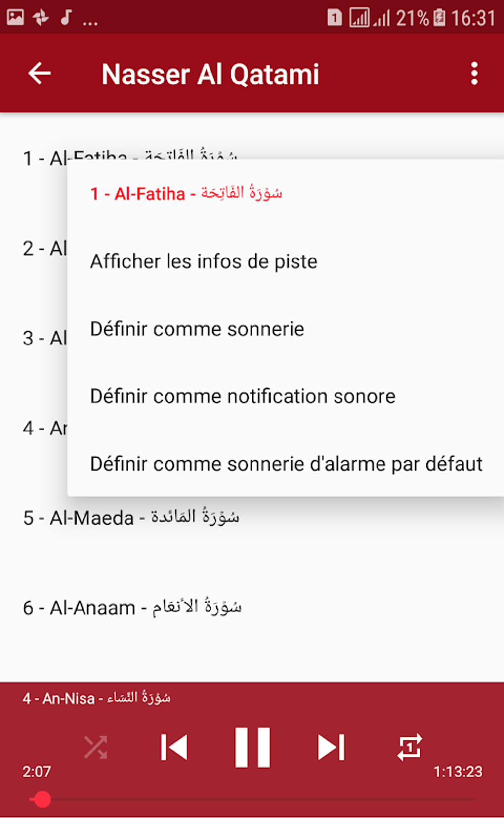Skip to the previous track

(174, 747)
